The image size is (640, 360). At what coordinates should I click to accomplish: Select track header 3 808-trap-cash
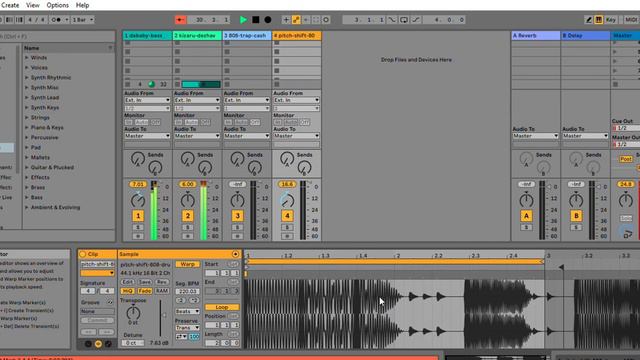point(247,36)
